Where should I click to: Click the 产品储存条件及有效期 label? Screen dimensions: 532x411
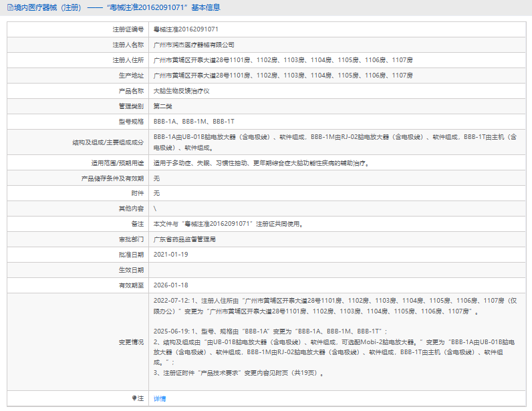tap(112, 178)
